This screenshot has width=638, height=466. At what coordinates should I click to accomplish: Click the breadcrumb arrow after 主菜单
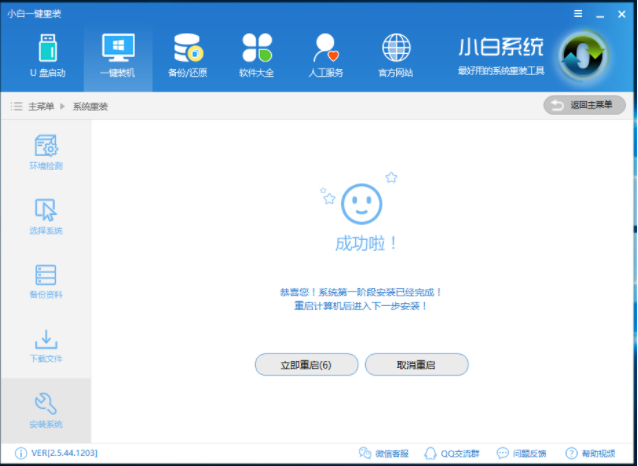(x=63, y=107)
